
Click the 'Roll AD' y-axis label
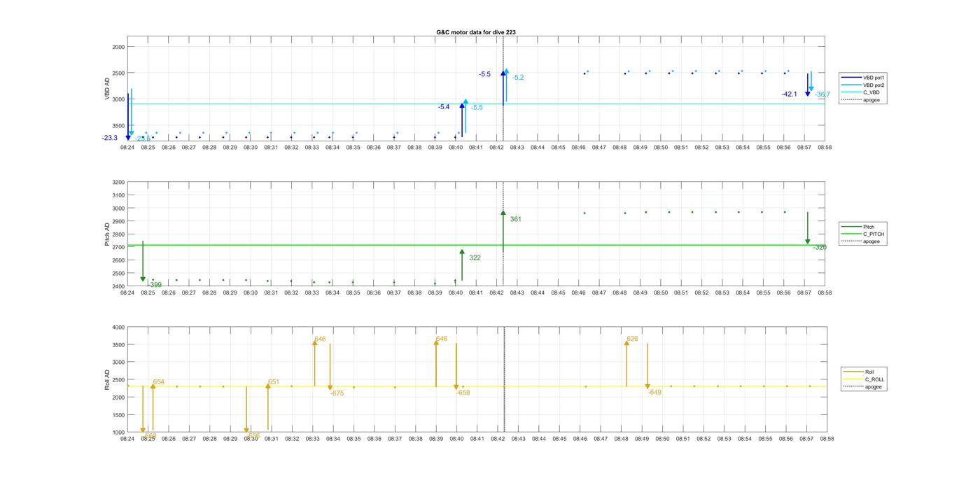[108, 379]
